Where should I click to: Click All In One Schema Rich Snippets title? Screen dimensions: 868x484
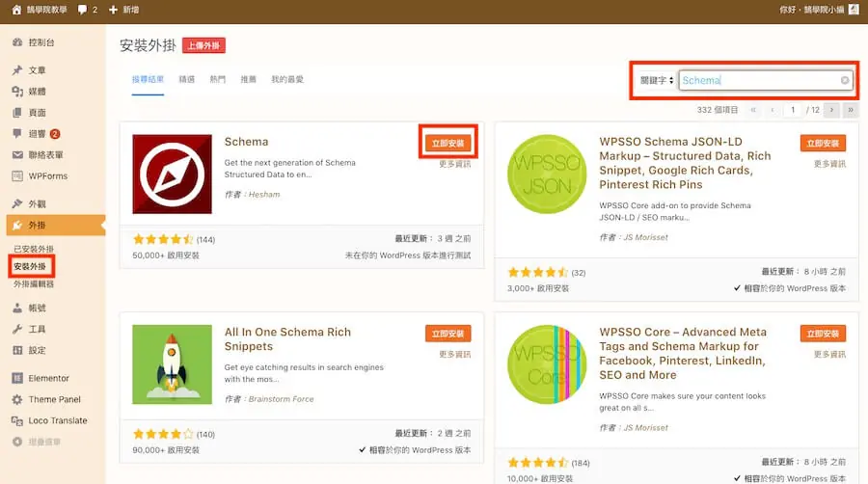[x=287, y=339]
